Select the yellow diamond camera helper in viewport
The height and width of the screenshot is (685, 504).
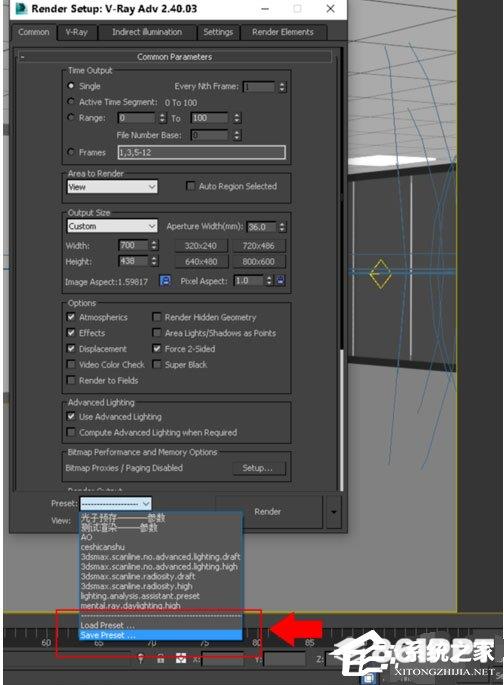click(380, 274)
